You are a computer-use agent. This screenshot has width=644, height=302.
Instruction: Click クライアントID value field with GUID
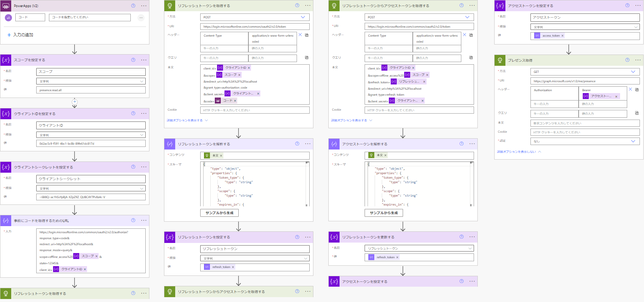(91, 144)
